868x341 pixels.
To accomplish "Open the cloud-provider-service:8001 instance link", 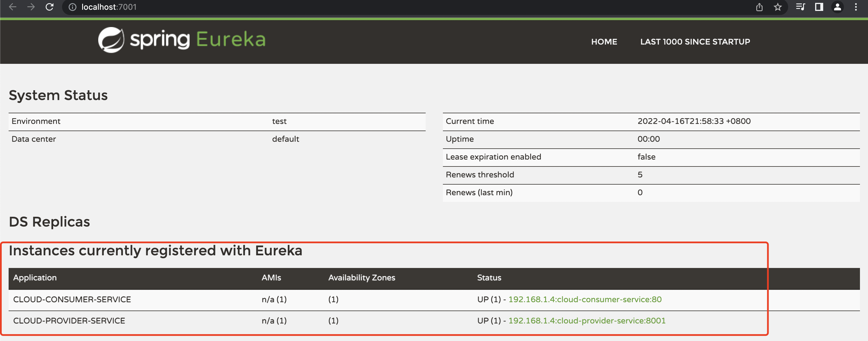I will [587, 320].
